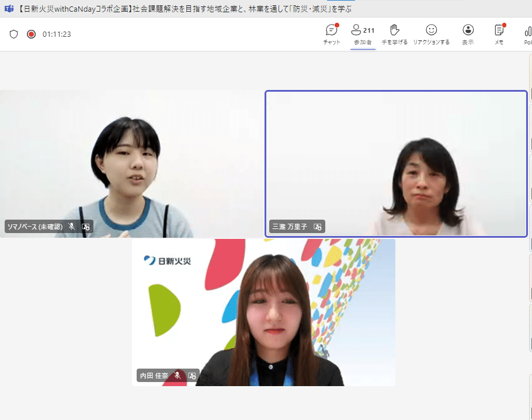The height and width of the screenshot is (420, 532).
Task: Send a reaction via リアクションする
Action: pos(431,33)
